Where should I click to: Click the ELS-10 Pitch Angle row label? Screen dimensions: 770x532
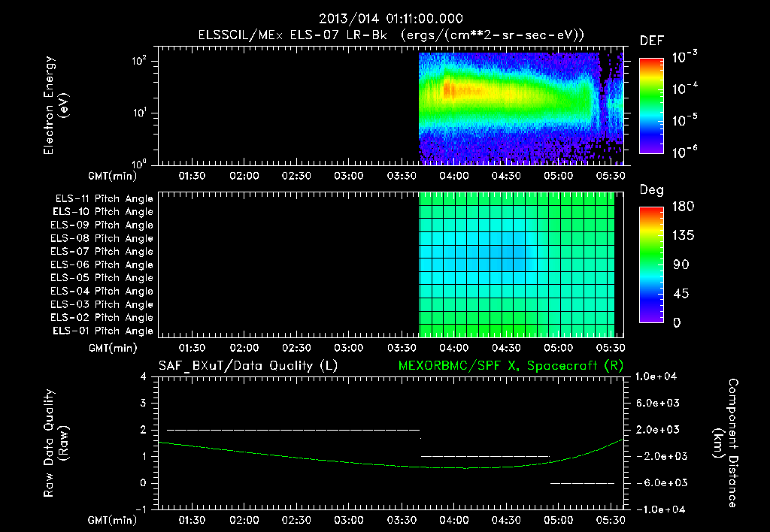[103, 212]
